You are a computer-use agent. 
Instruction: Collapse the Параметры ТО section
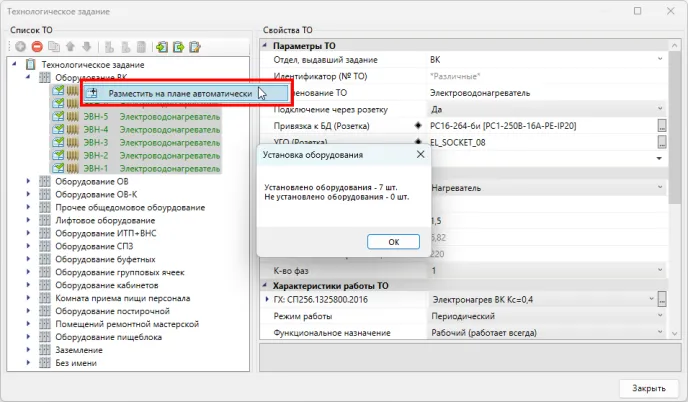(x=266, y=46)
